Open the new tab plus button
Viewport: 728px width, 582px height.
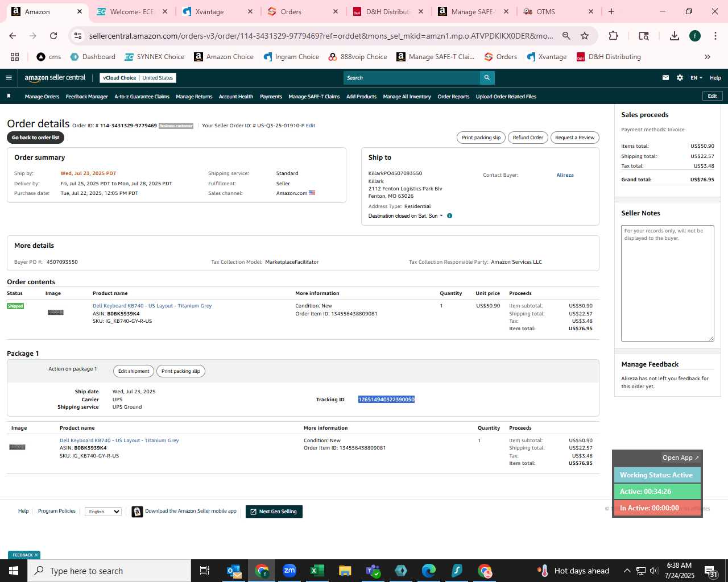click(611, 11)
